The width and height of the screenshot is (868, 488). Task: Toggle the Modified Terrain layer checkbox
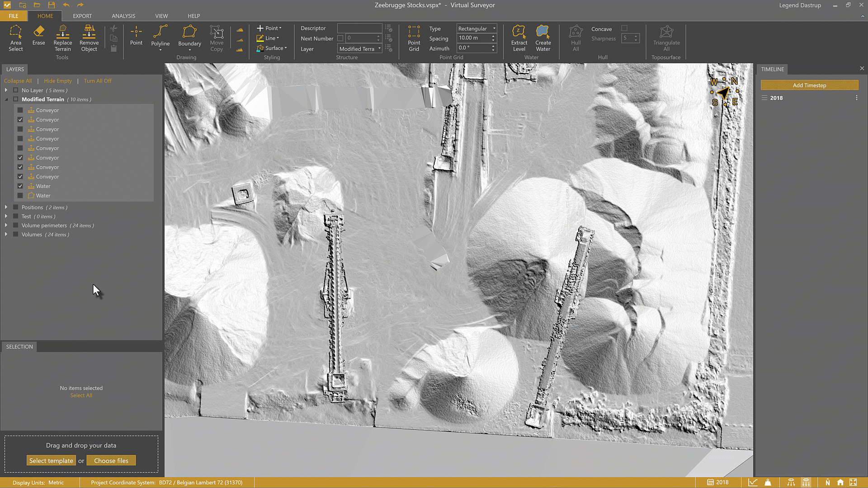coord(16,99)
